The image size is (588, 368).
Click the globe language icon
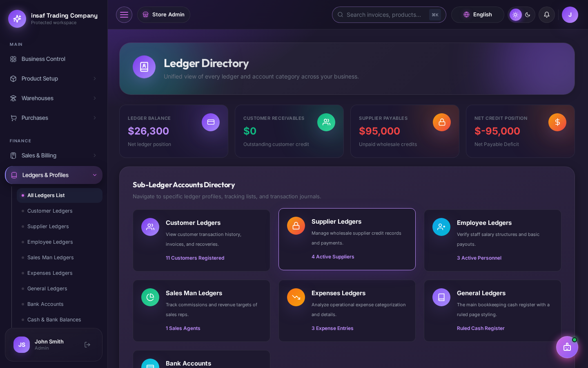point(466,15)
